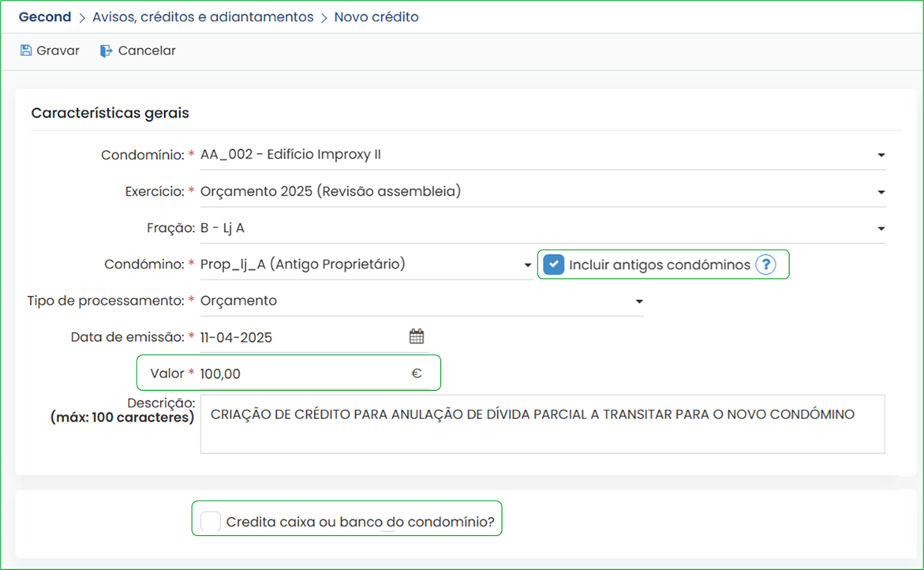Click the Características gerais heading
Screen dimensions: 924x570
[110, 113]
